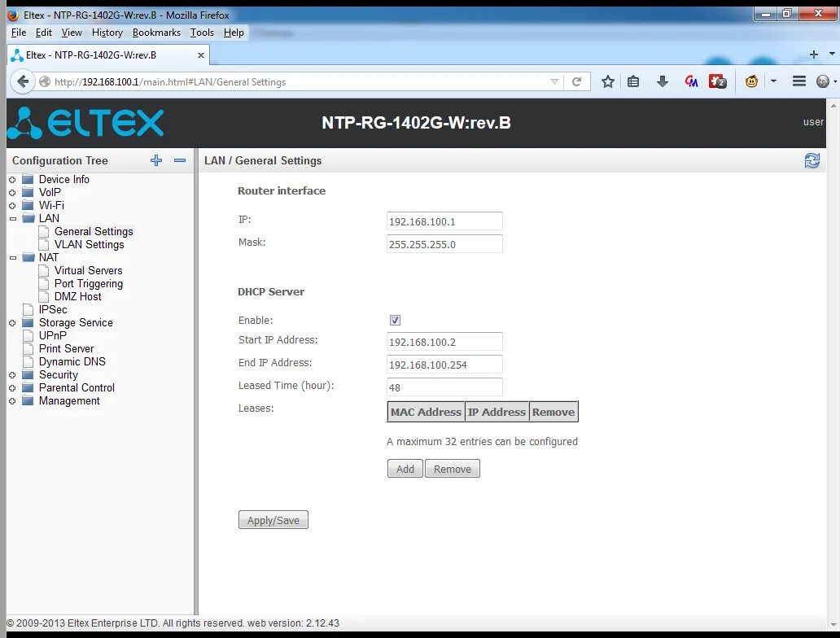Screen dimensions: 840x638
Task: Open DMZ Host page
Action: [77, 297]
